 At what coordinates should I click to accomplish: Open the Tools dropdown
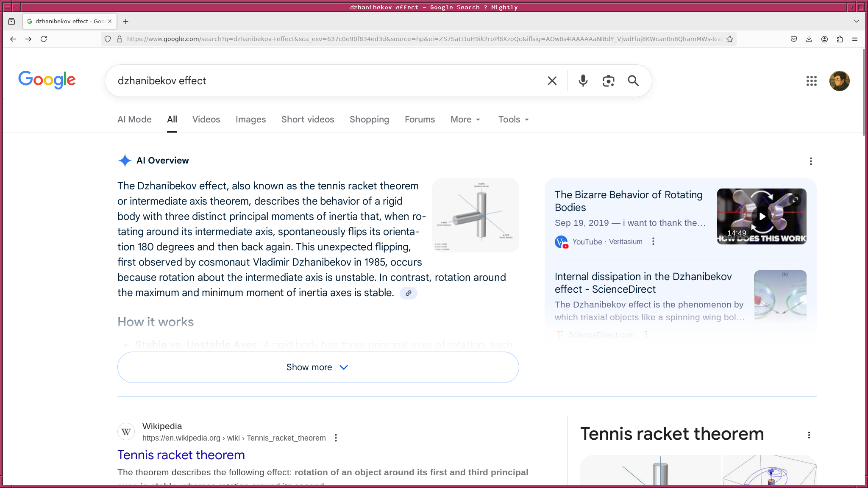[x=513, y=119]
